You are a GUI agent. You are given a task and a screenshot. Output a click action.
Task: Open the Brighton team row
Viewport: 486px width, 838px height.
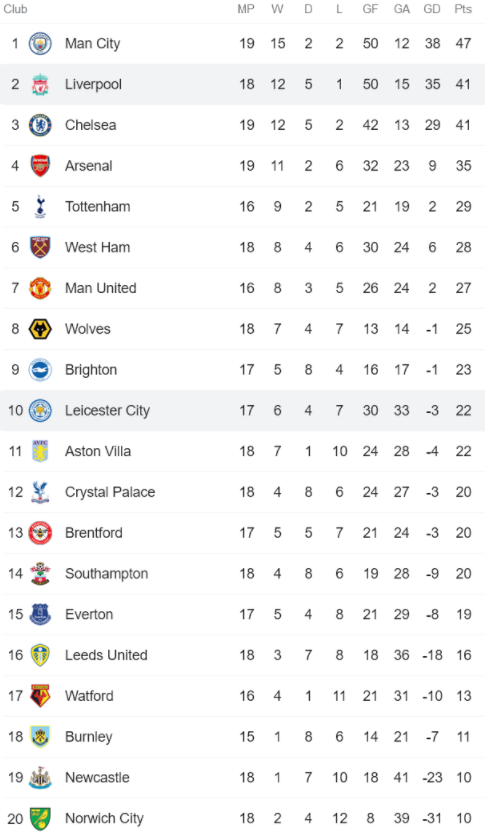(x=243, y=370)
